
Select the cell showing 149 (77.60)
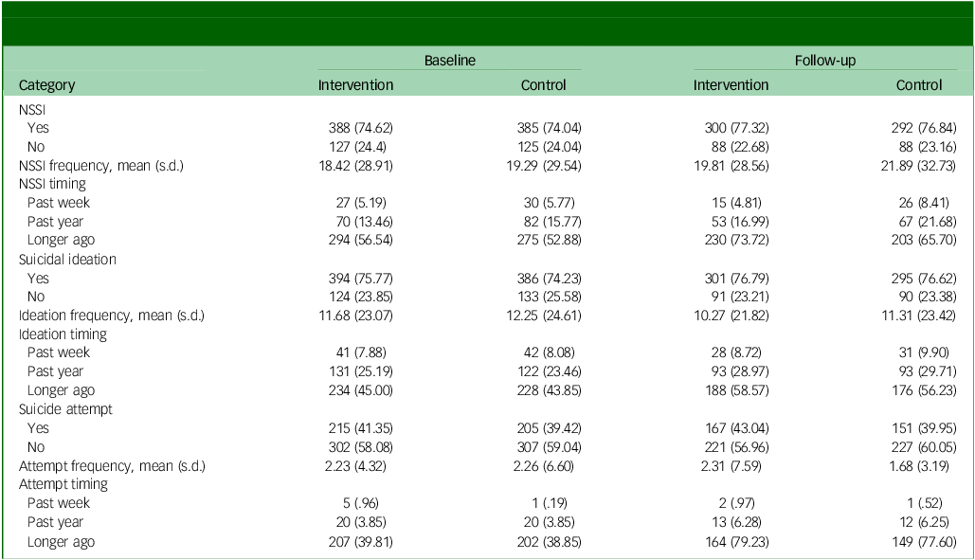pyautogui.click(x=919, y=542)
